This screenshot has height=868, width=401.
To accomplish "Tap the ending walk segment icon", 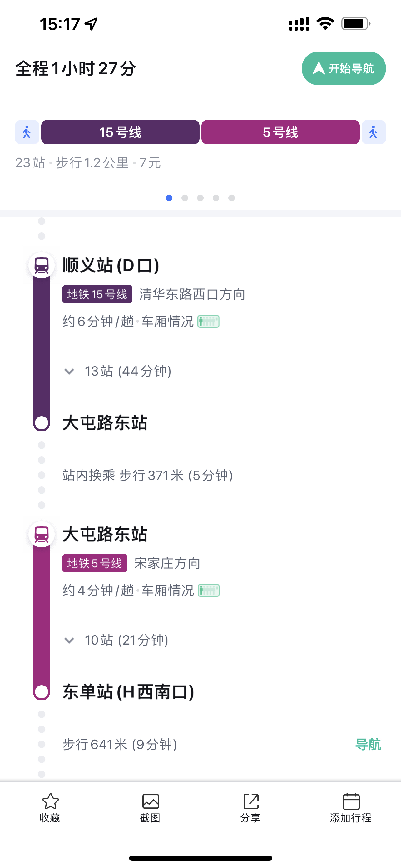I will (374, 132).
